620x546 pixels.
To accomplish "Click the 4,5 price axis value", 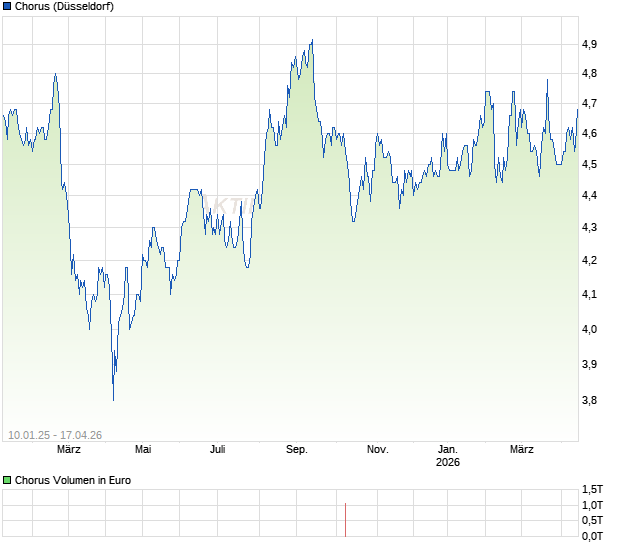I will (x=589, y=164).
